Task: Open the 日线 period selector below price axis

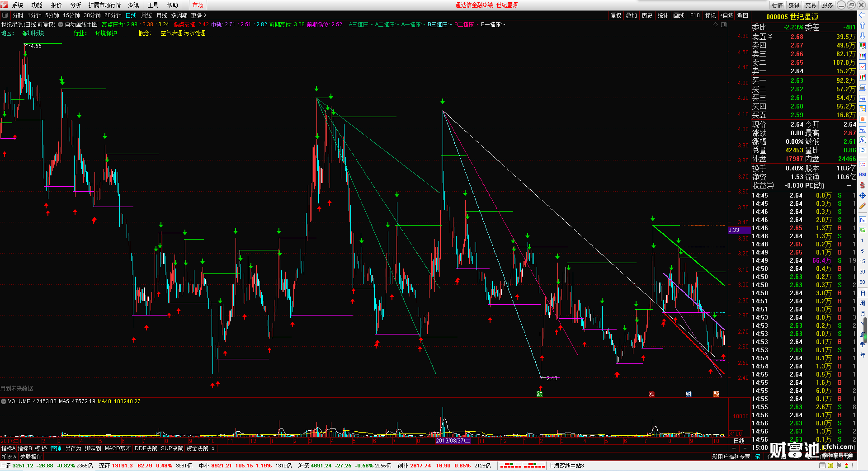Action: click(x=739, y=441)
